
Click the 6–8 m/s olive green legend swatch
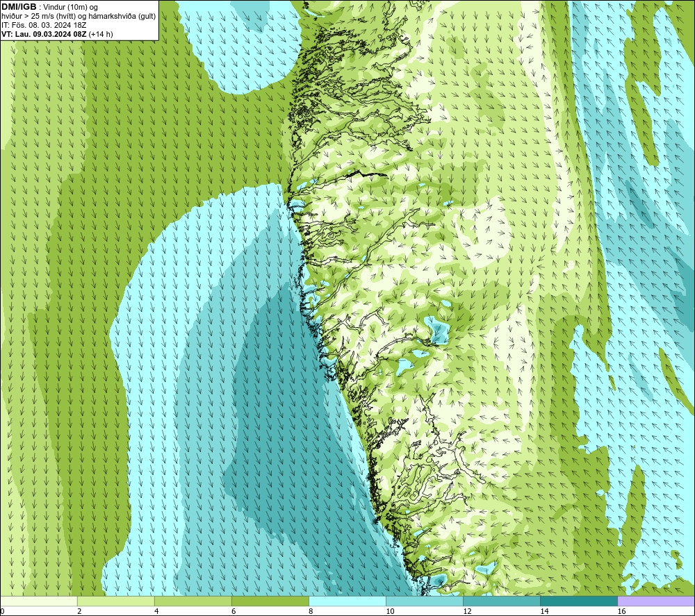pyautogui.click(x=270, y=601)
